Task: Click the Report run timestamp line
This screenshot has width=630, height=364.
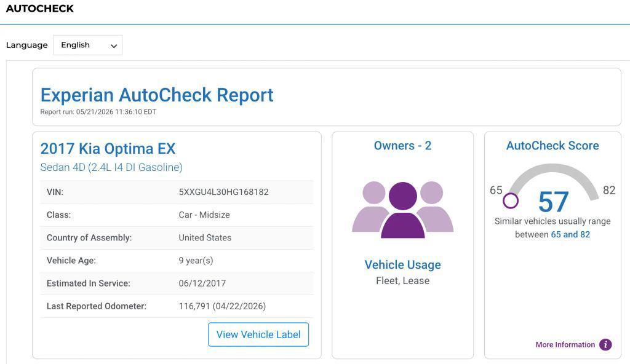Action: [x=98, y=112]
